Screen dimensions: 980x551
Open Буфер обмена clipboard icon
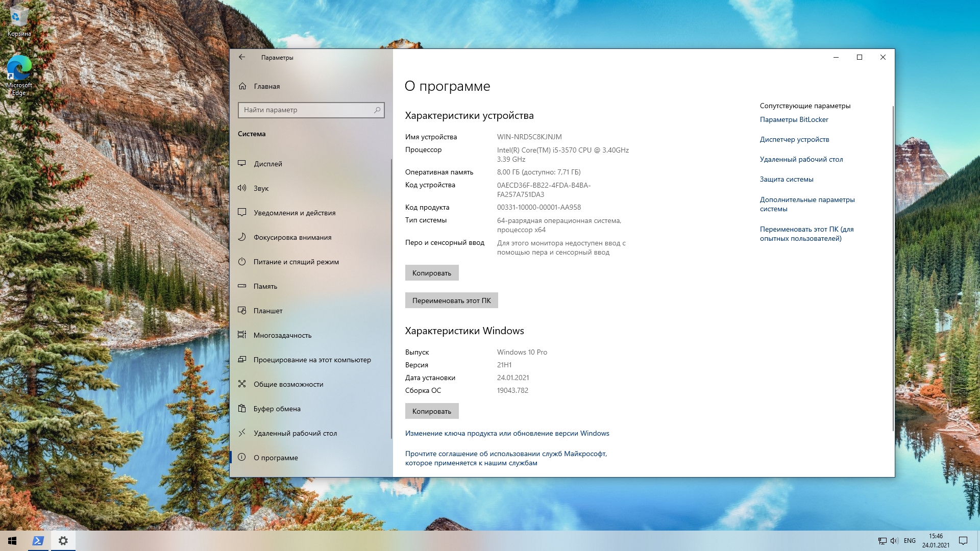tap(242, 408)
